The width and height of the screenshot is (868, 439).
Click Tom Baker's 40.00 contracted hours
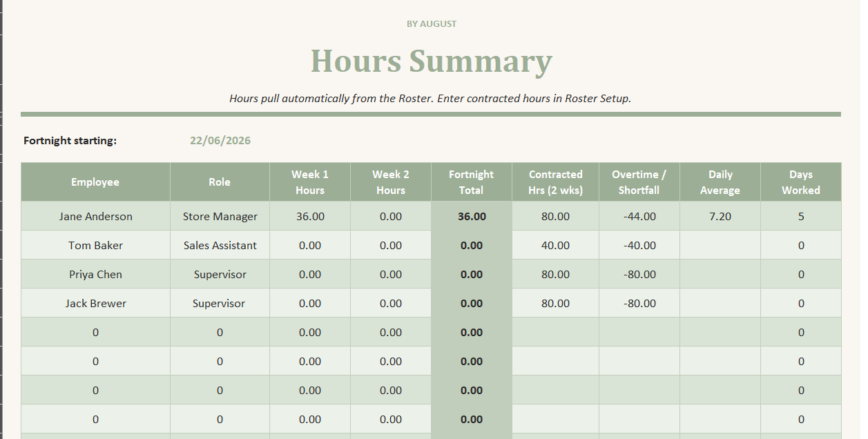click(555, 245)
